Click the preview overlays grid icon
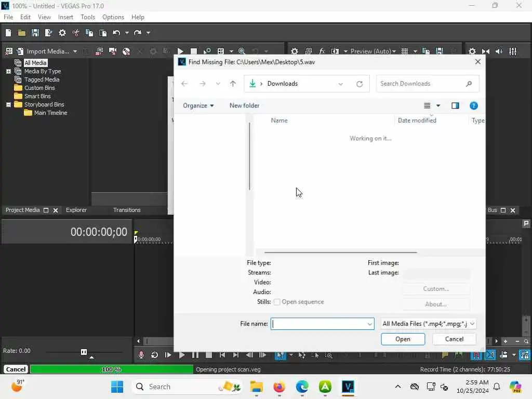The image size is (532, 399). click(x=405, y=51)
